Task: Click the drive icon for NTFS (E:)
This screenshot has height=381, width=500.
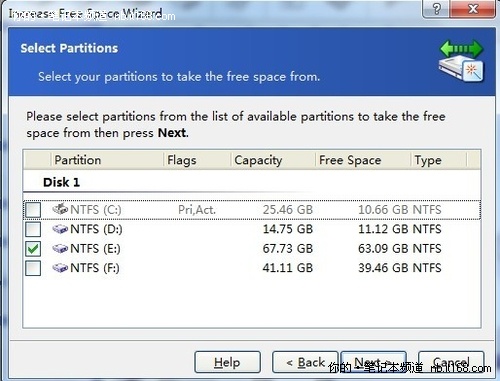Action: click(60, 248)
